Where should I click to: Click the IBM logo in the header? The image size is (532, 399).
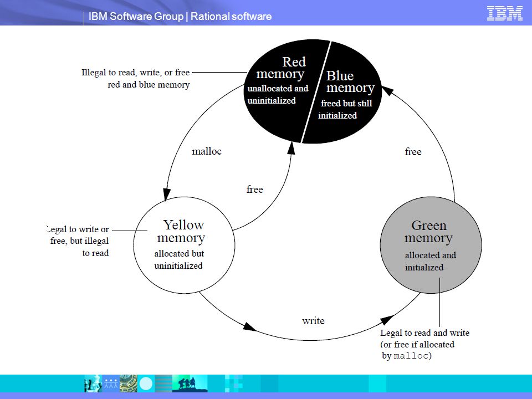(x=504, y=13)
